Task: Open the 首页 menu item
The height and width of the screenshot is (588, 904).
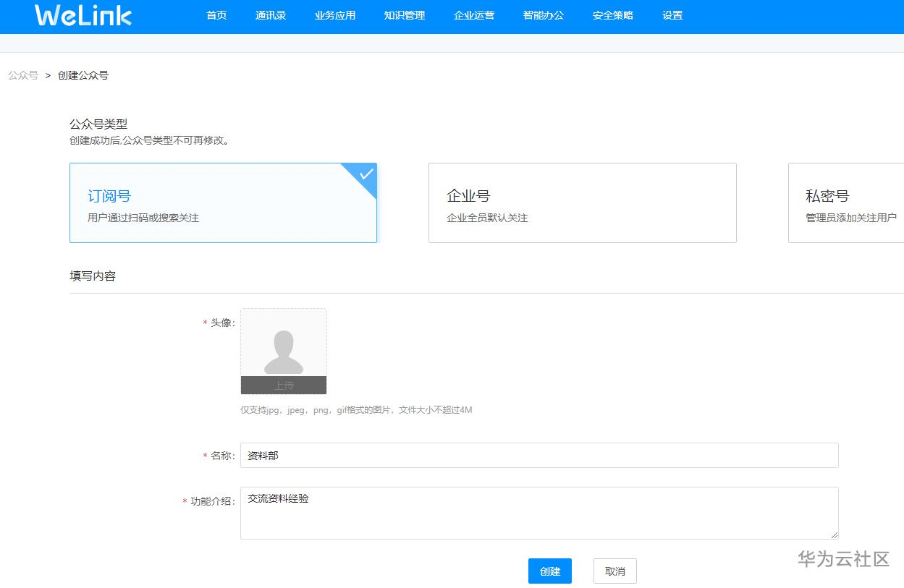Action: coord(216,15)
